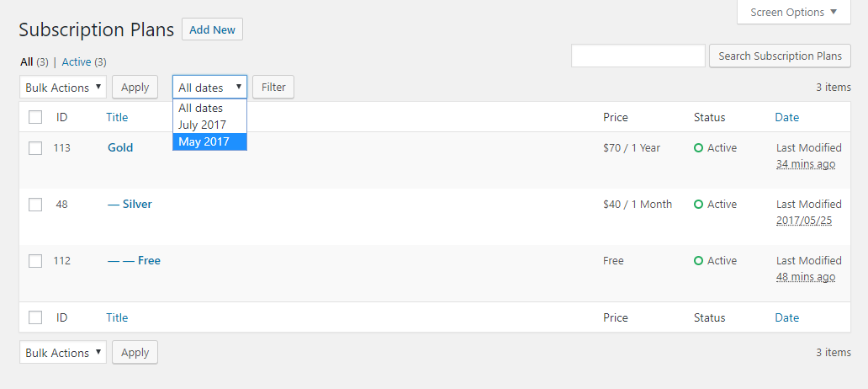Click the green Active status circle for Silver
The image size is (868, 389).
pos(698,205)
